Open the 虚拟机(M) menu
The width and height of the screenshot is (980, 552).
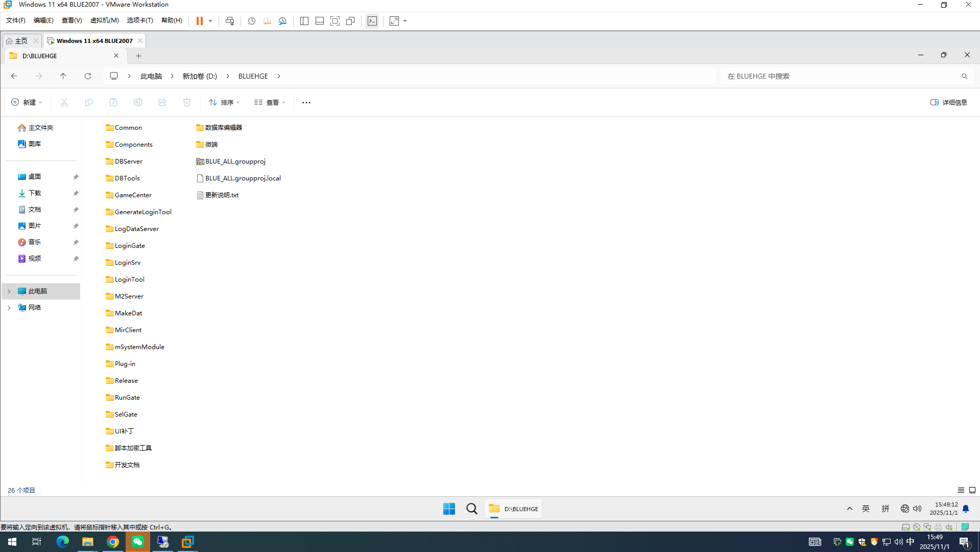[104, 20]
